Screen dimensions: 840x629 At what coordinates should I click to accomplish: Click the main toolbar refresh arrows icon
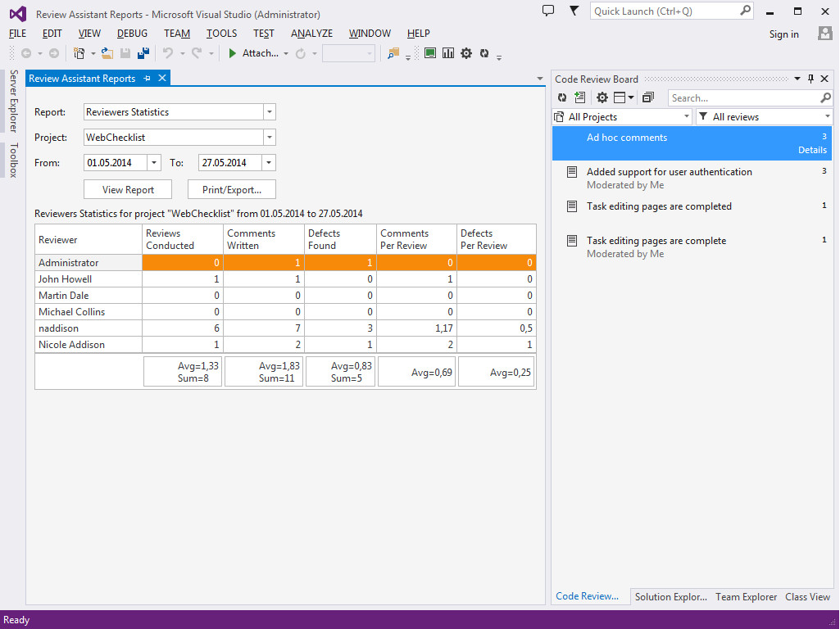(484, 53)
